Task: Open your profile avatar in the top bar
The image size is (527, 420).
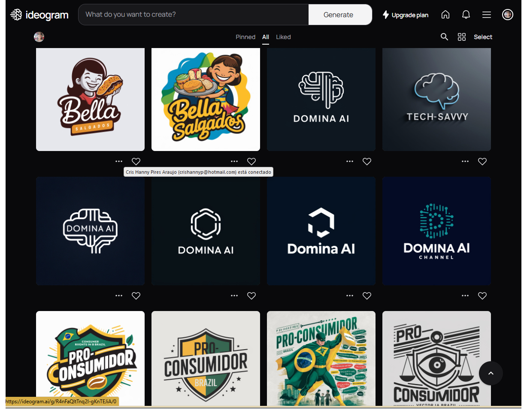Action: 508,14
